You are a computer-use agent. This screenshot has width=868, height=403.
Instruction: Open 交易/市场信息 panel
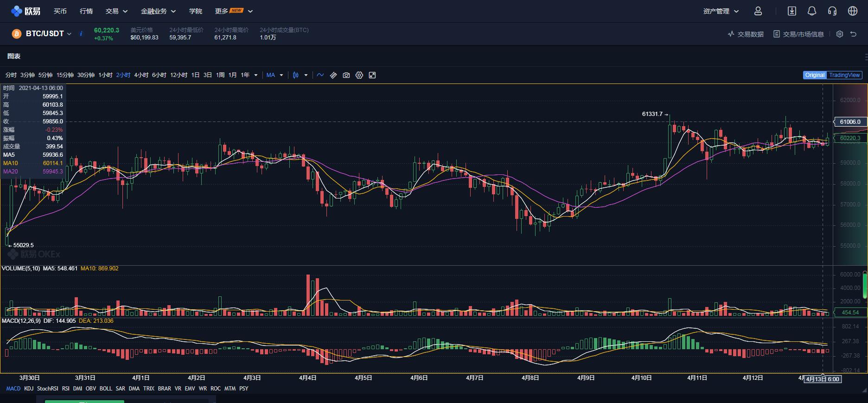pos(798,34)
